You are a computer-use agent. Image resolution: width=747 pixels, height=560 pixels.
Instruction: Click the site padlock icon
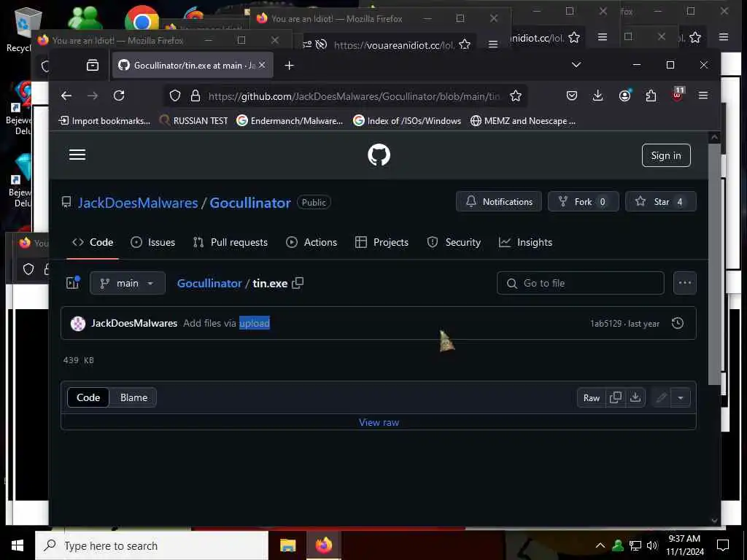tap(196, 96)
